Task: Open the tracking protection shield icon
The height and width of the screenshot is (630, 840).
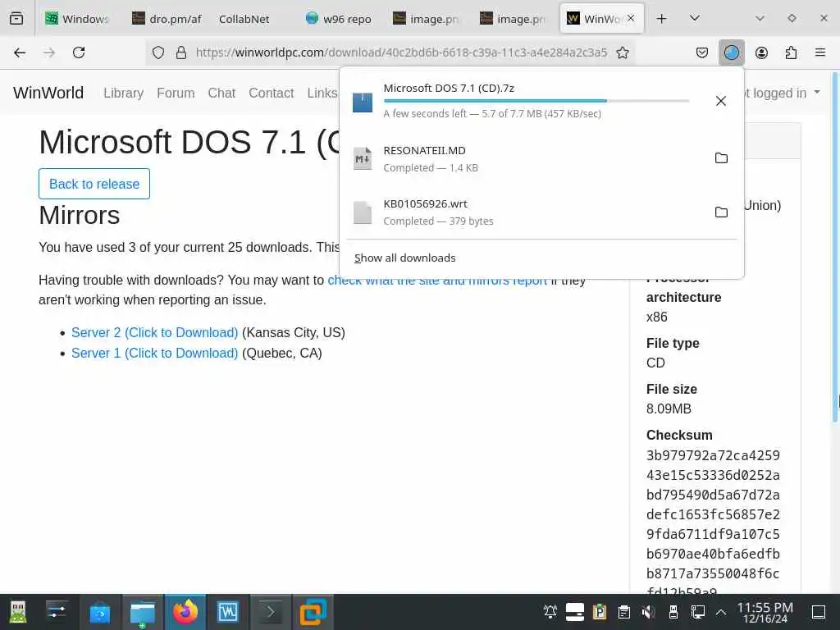Action: (x=158, y=52)
